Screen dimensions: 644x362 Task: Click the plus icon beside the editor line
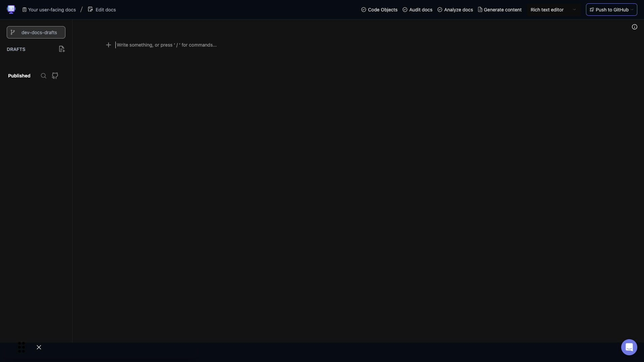(108, 45)
